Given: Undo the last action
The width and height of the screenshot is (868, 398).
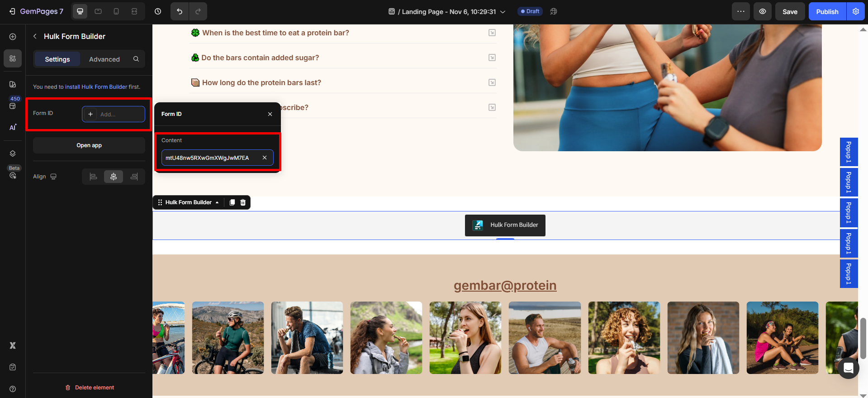Looking at the screenshot, I should point(180,11).
